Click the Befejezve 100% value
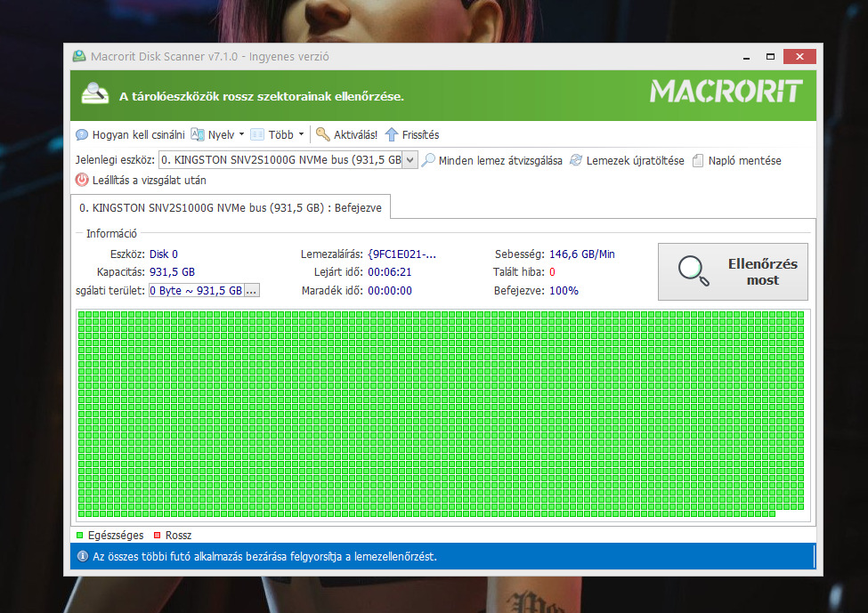 point(564,290)
